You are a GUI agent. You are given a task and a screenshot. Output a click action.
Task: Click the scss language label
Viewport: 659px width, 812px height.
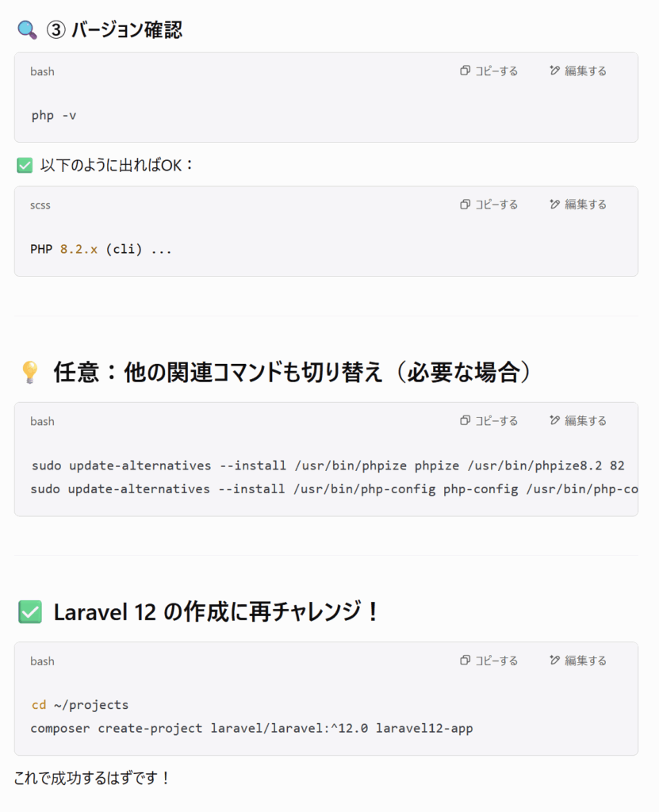[40, 205]
